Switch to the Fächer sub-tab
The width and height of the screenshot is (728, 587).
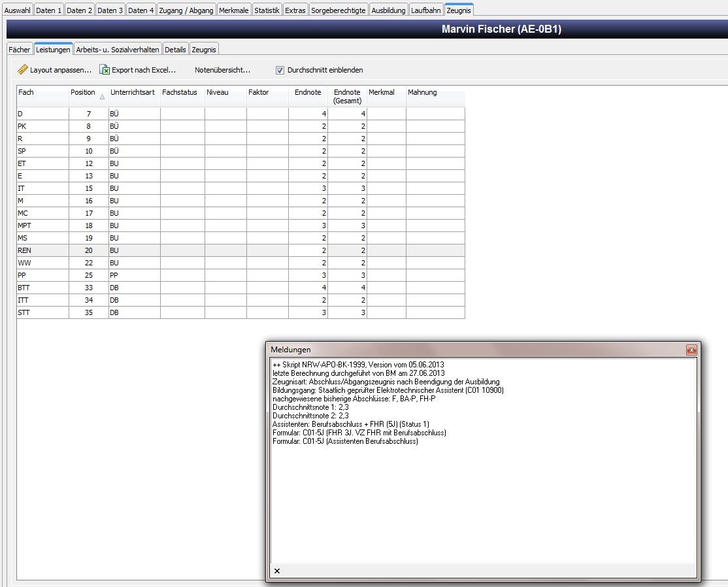click(x=20, y=49)
